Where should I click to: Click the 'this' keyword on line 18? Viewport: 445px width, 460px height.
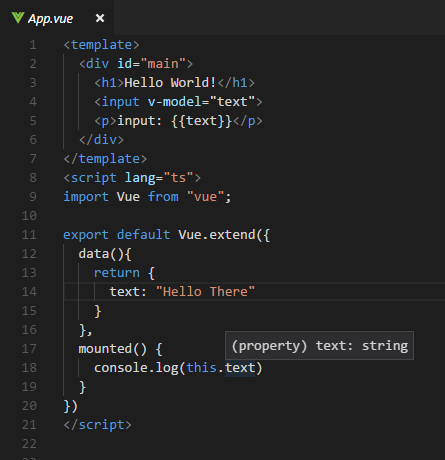tap(201, 368)
